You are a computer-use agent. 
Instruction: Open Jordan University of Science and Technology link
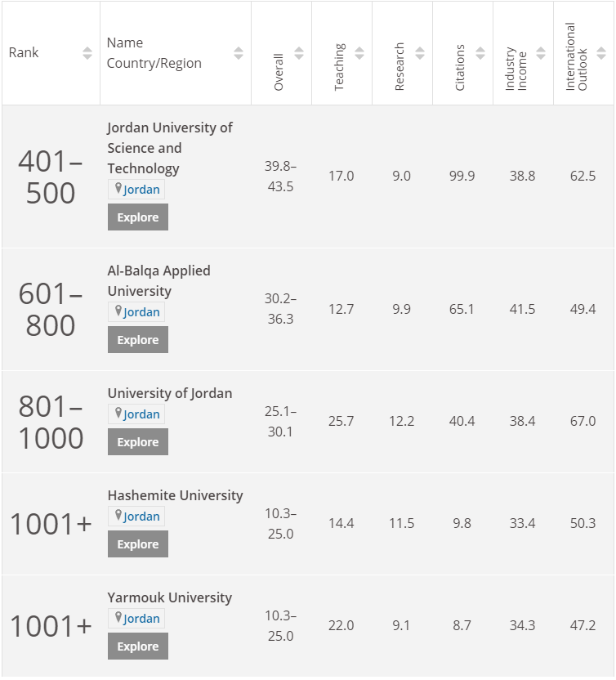point(169,148)
